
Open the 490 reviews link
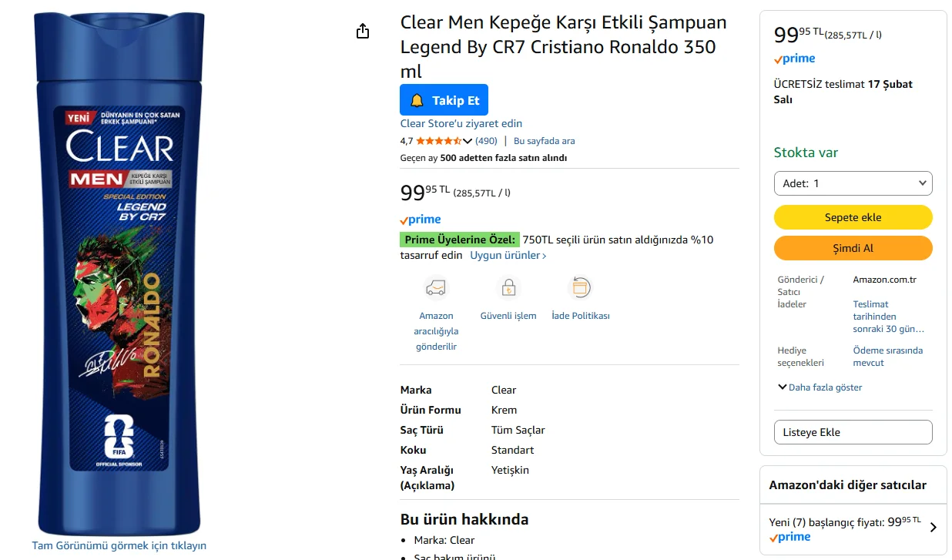486,141
